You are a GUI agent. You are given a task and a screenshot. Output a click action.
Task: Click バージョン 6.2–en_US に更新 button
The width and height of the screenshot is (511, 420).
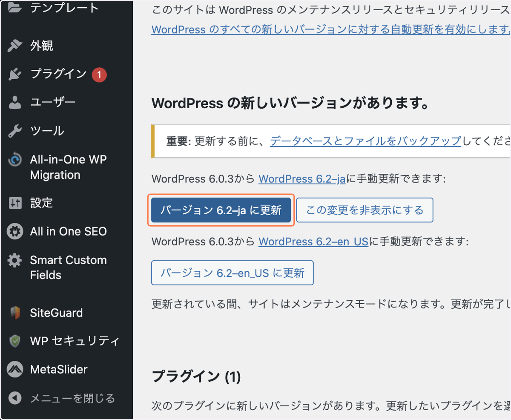(233, 273)
